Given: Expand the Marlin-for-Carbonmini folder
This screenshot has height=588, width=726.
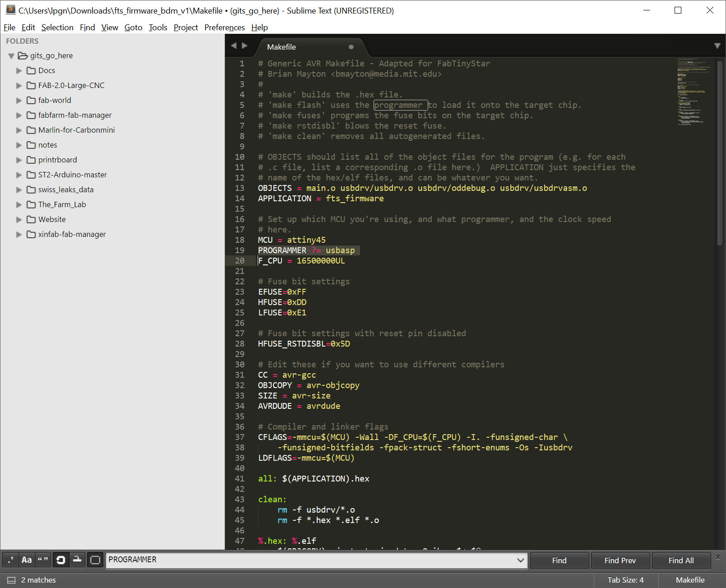Looking at the screenshot, I should coord(19,130).
